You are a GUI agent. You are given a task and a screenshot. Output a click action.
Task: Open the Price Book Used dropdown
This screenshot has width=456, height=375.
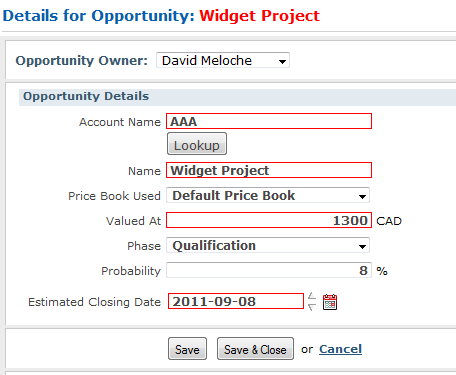268,195
